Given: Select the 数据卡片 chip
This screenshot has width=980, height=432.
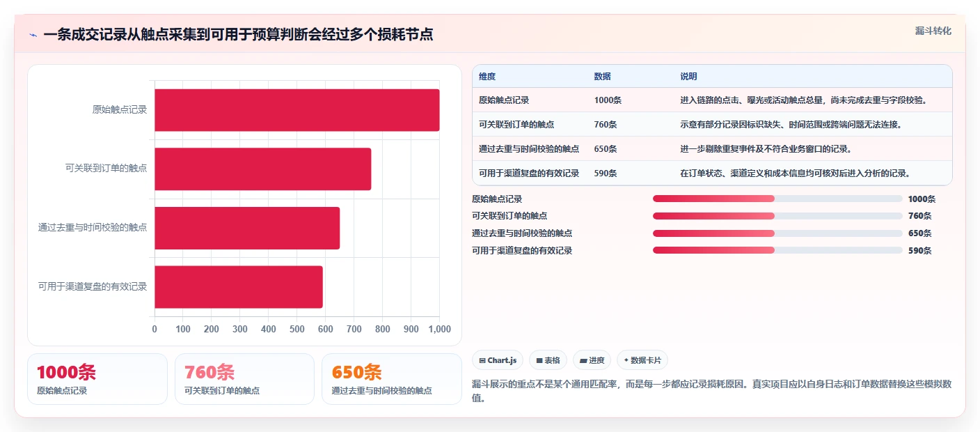Looking at the screenshot, I should pos(642,360).
